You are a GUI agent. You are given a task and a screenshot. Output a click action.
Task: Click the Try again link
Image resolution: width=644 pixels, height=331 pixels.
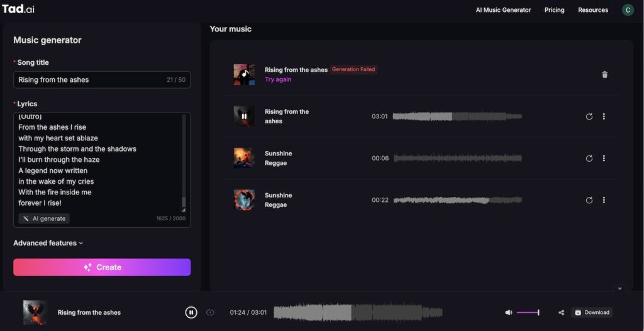(278, 80)
